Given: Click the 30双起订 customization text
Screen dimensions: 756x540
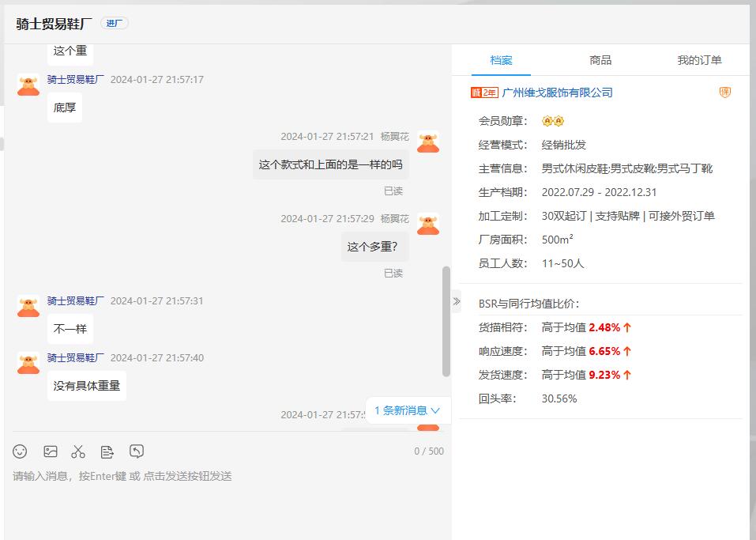Looking at the screenshot, I should click(x=563, y=216).
